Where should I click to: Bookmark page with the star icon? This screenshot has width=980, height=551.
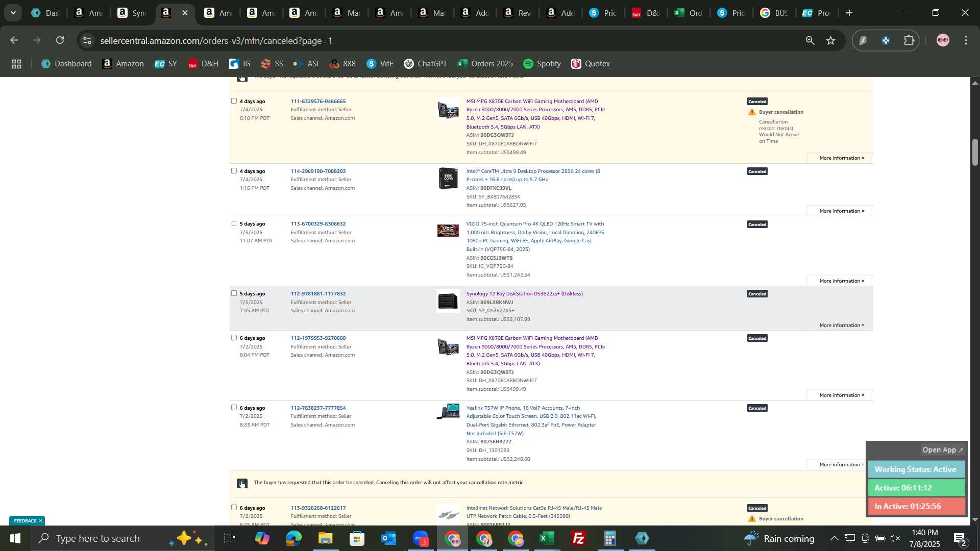831,40
